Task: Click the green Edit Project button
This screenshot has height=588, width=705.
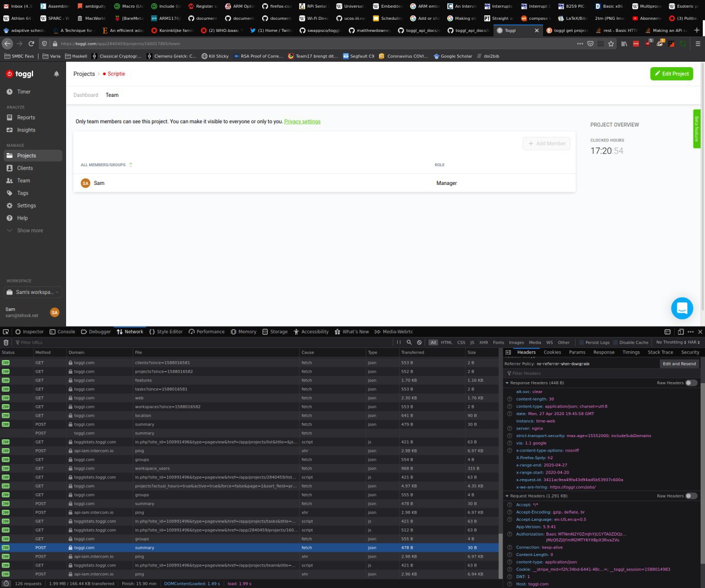Action: [671, 74]
